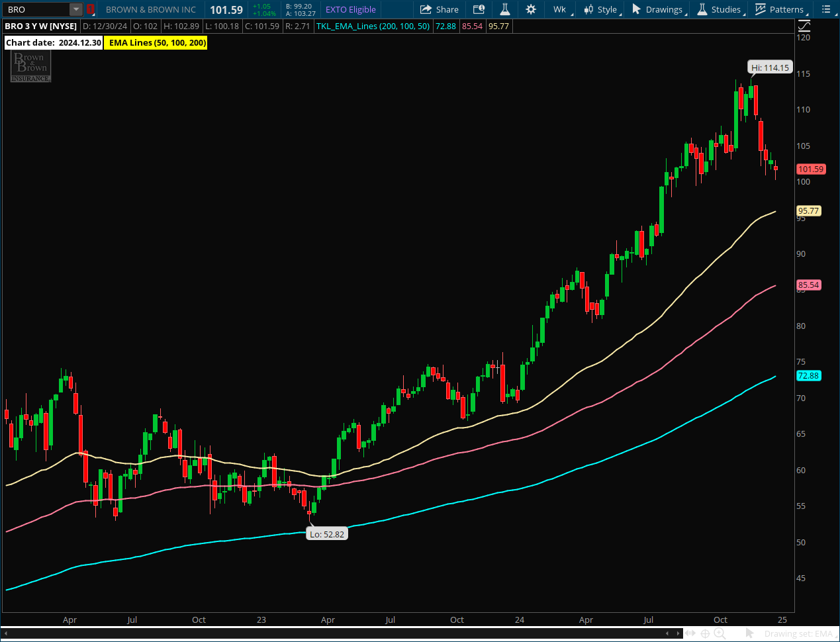Click the scroll-right arrow on the time axis
Image resolution: width=840 pixels, height=642 pixels.
click(677, 633)
